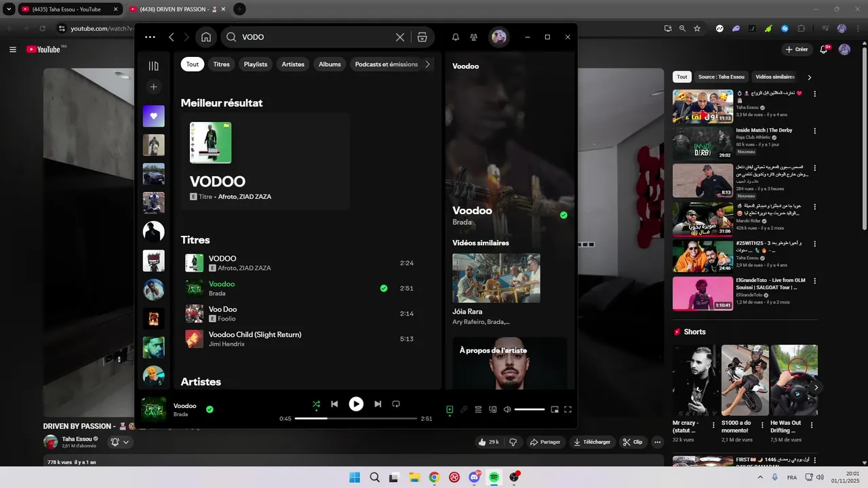Open the Chrome tab search dropdown
This screenshot has height=488, width=868.
coord(9,9)
